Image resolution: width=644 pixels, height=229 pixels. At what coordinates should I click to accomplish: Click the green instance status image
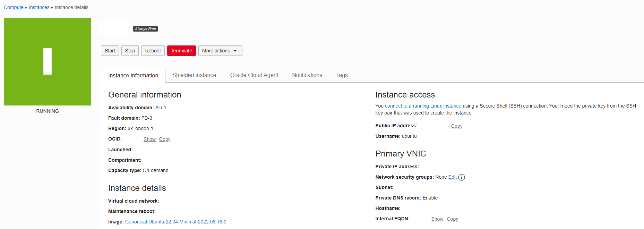click(x=48, y=62)
